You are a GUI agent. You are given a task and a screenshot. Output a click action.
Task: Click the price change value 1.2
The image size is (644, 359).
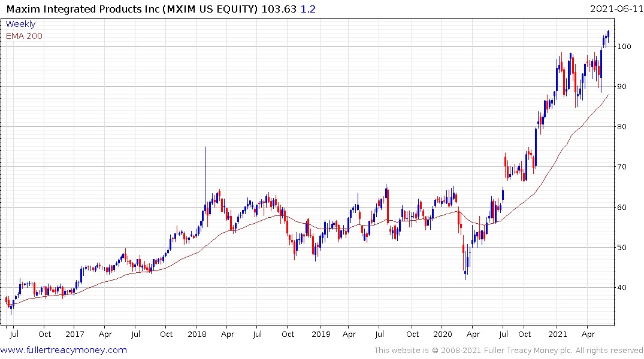click(308, 9)
